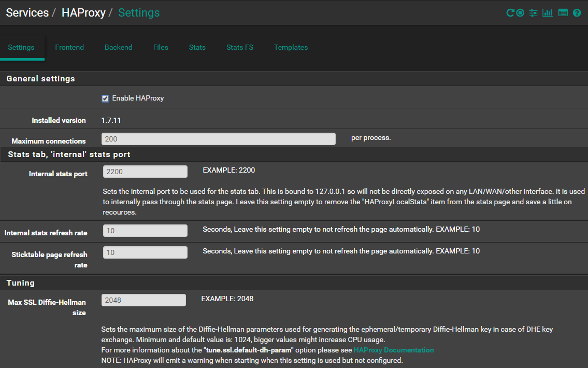Viewport: 588px width, 368px height.
Task: Open the Stats FS tab
Action: tap(240, 47)
